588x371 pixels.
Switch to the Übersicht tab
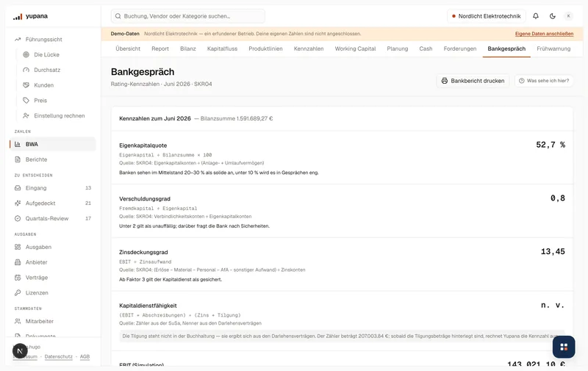click(x=128, y=48)
